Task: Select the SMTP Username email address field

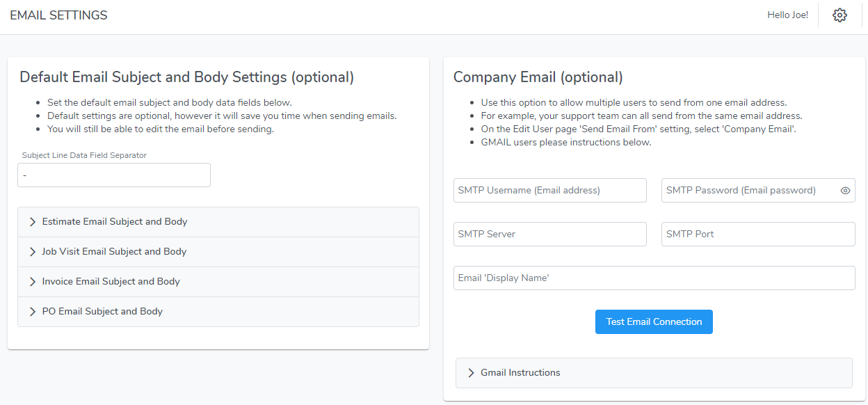Action: pyautogui.click(x=549, y=190)
